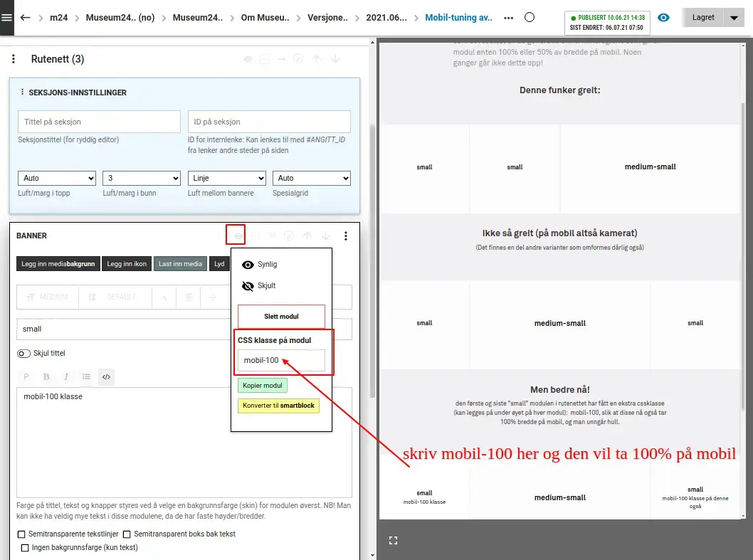
Task: Click the back arrow in breadcrumb bar
Action: 26,17
